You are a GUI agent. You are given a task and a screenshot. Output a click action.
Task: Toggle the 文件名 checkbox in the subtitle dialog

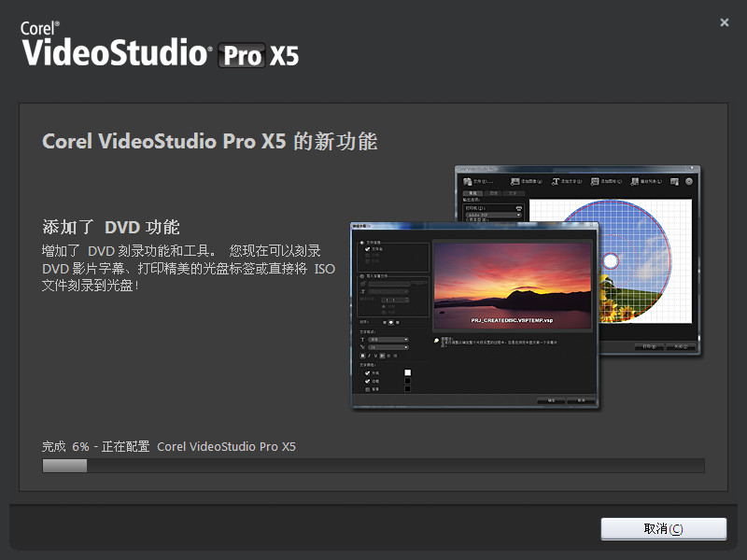coord(366,249)
